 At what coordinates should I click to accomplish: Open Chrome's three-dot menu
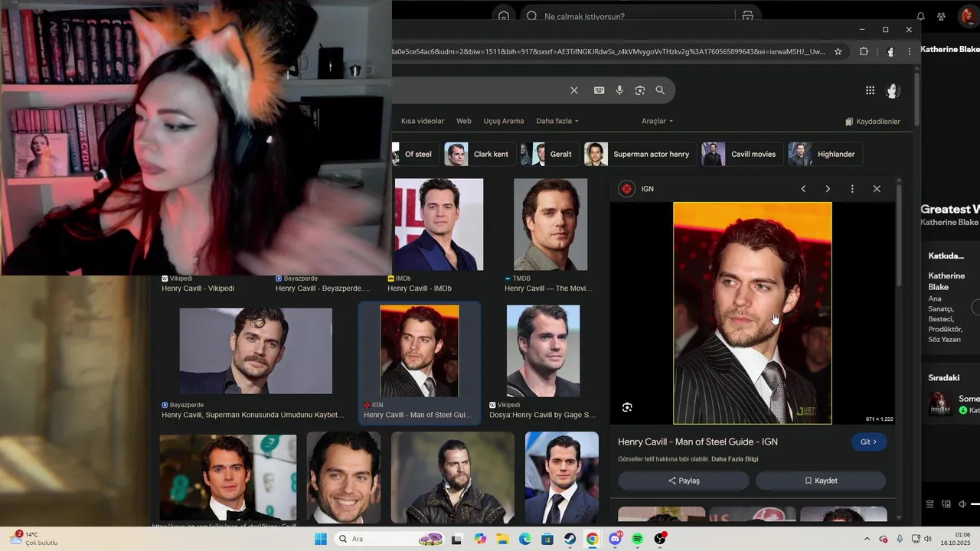910,51
